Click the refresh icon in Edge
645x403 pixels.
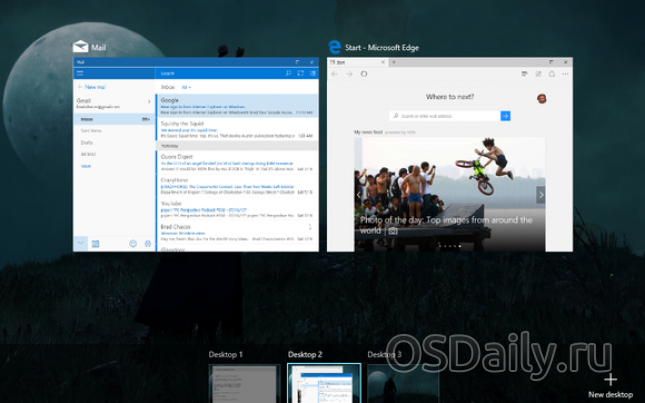tap(365, 73)
